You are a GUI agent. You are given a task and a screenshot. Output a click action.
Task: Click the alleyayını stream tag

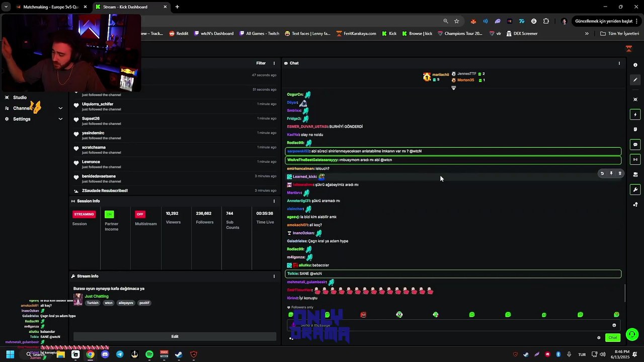[x=126, y=303]
